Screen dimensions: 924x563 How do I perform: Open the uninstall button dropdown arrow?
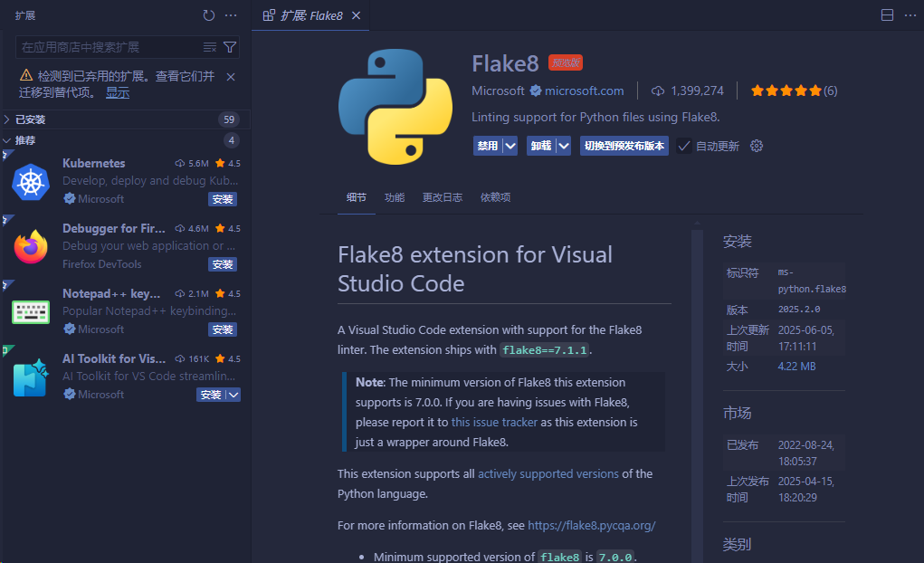[x=564, y=146]
